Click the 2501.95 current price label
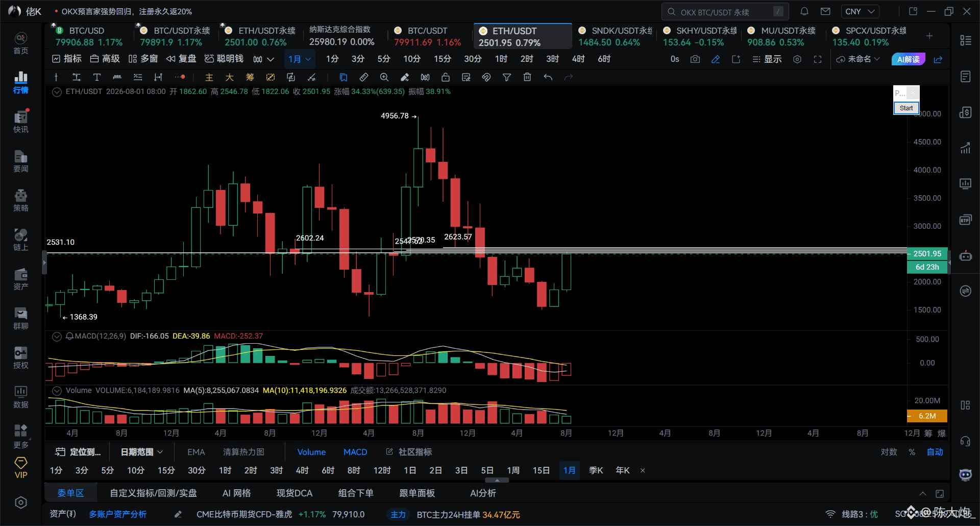Screen dimensions: 980x526 [x=927, y=254]
